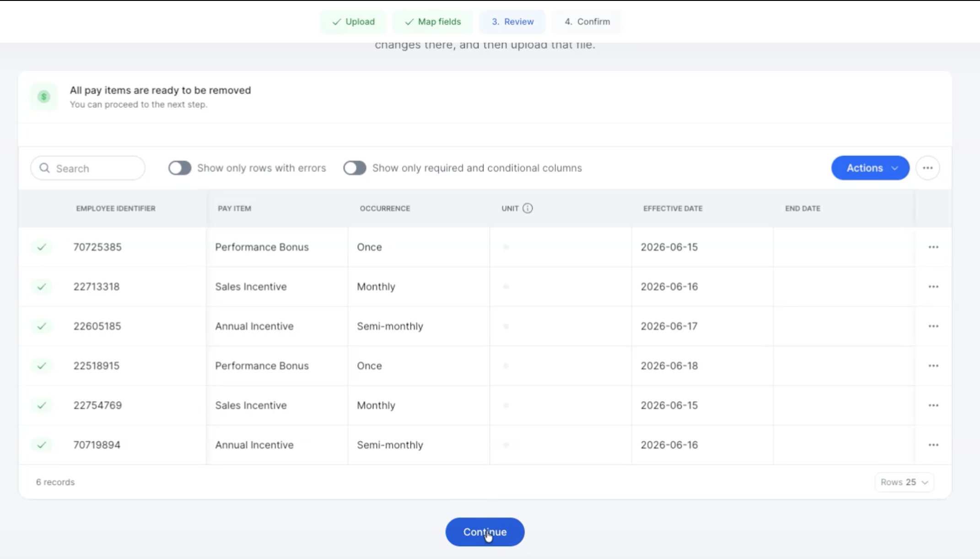Select the 4. Confirm step

point(587,21)
